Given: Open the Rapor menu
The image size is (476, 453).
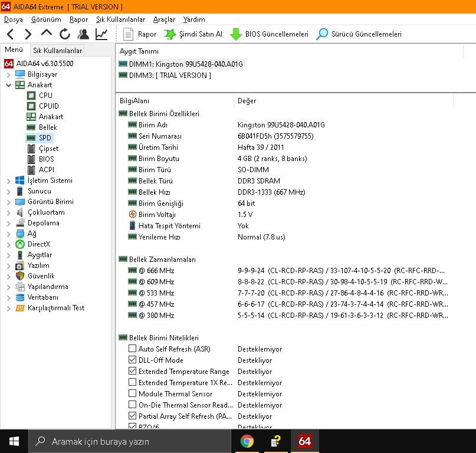Looking at the screenshot, I should coord(78,19).
